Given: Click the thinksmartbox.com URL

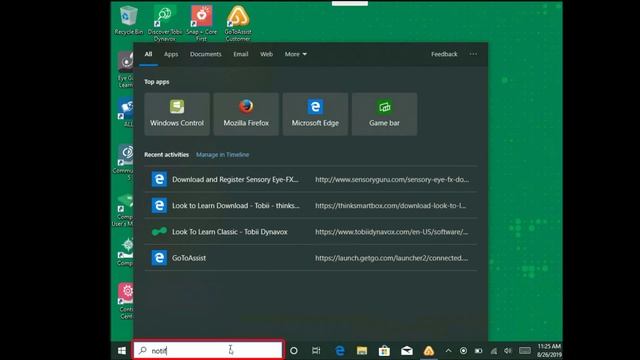Looking at the screenshot, I should coord(391,205).
